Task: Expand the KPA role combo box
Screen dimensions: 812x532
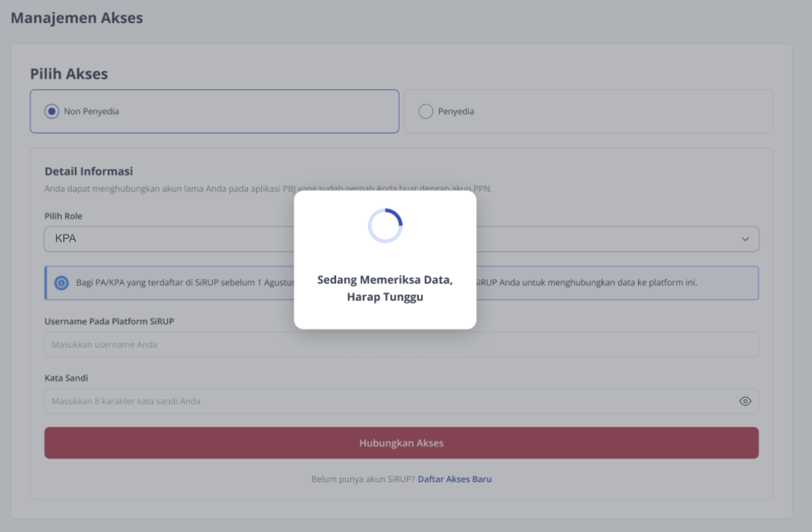Action: click(401, 239)
